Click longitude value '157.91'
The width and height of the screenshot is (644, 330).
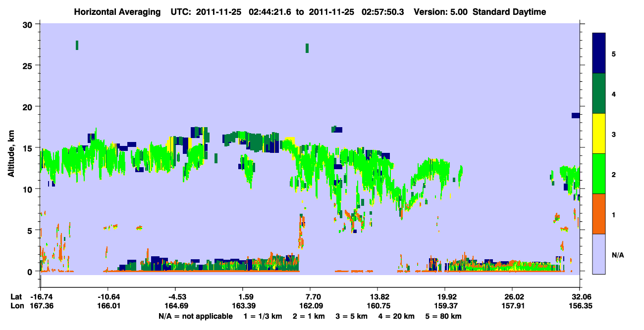[x=512, y=306]
